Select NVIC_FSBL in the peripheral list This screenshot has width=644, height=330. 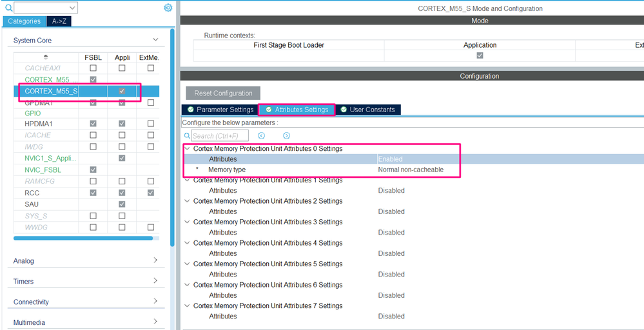[x=43, y=170]
